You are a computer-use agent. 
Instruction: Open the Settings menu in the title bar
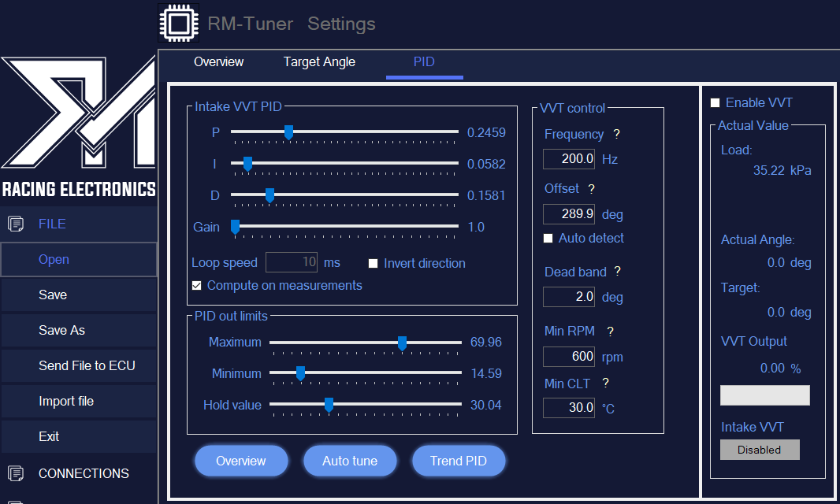[x=341, y=24]
